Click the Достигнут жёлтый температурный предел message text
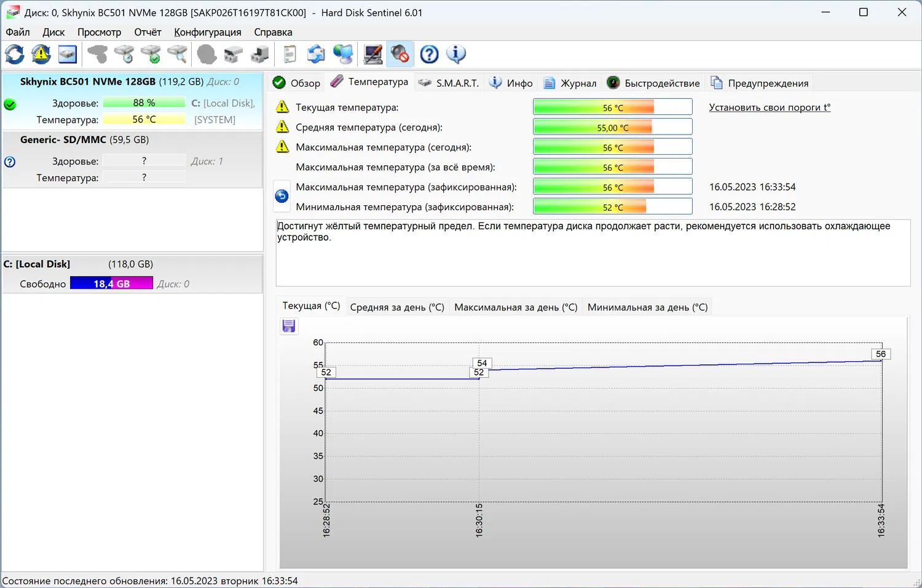 583,232
